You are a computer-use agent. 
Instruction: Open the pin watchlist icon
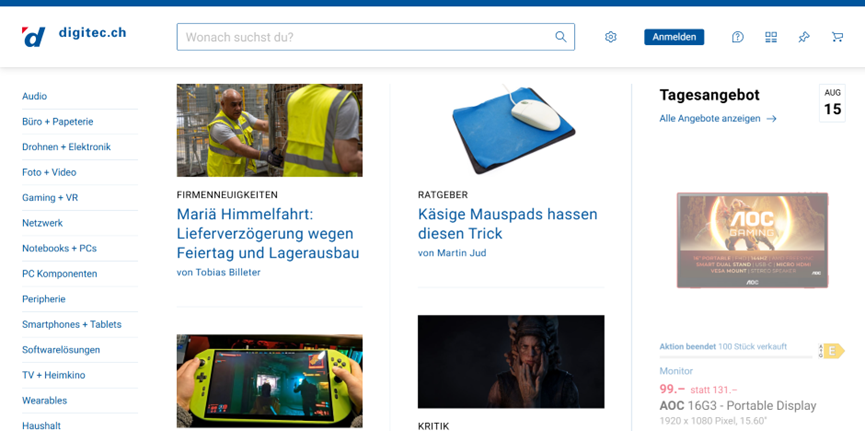click(804, 37)
